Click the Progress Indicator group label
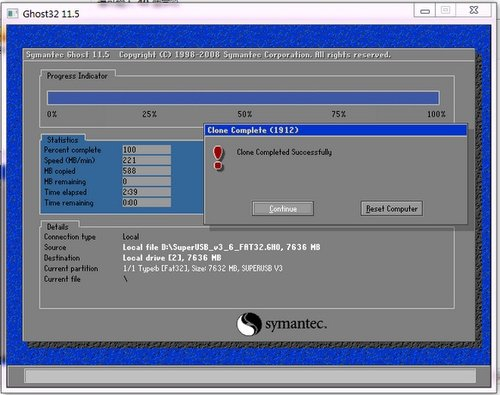 [77, 76]
